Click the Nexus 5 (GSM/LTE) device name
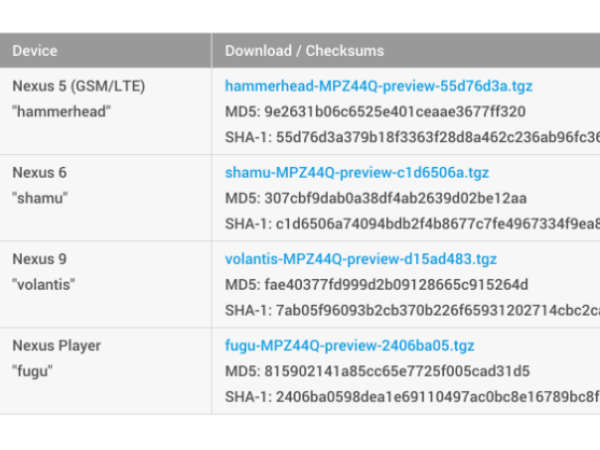 [78, 86]
